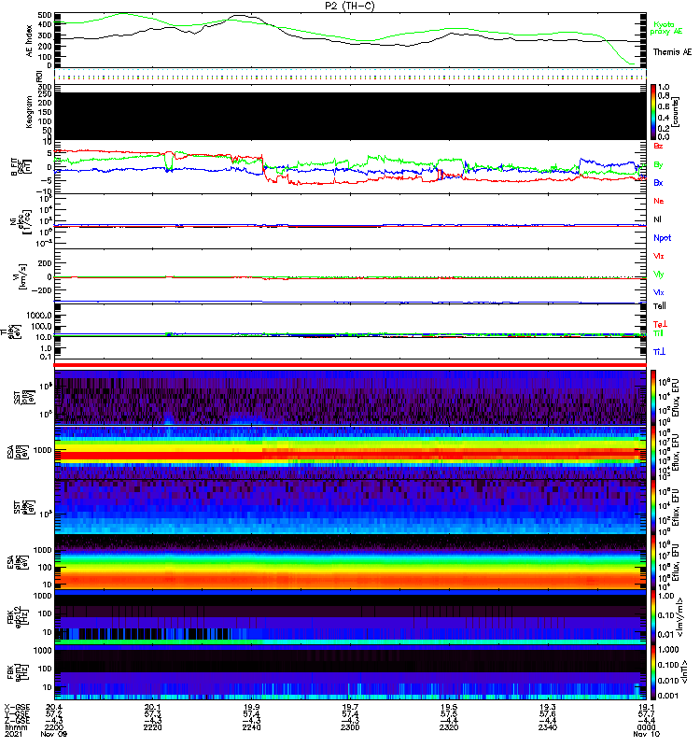Click the X-GSE value 19.1
The width and height of the screenshot is (700, 747).
[x=646, y=707]
